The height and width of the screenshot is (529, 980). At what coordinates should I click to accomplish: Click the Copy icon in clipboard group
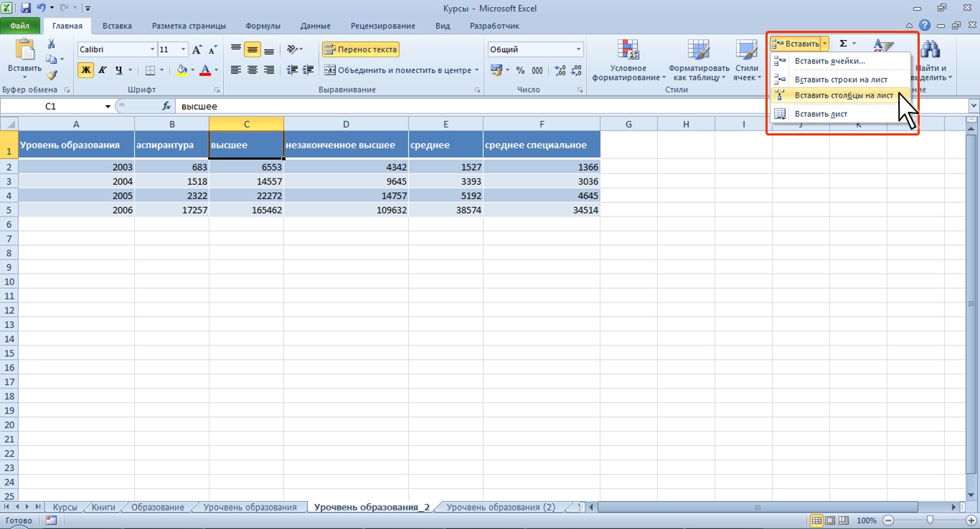[x=51, y=59]
